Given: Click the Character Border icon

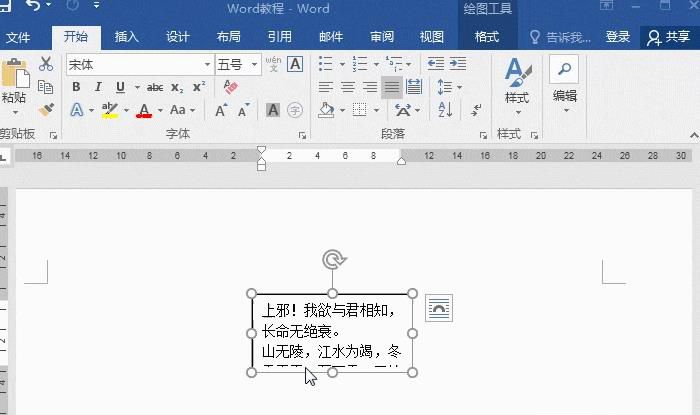Looking at the screenshot, I should pos(295,64).
